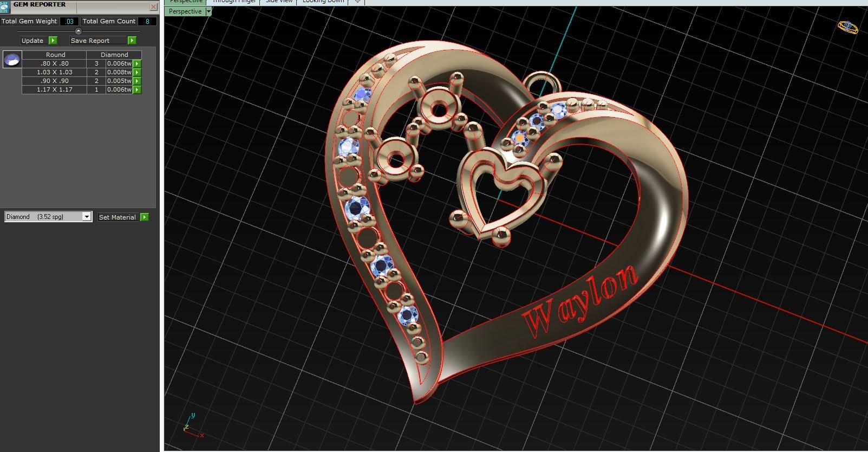Close the Gem Reporter panel
Viewport: 868px width, 452px height.
click(x=154, y=7)
